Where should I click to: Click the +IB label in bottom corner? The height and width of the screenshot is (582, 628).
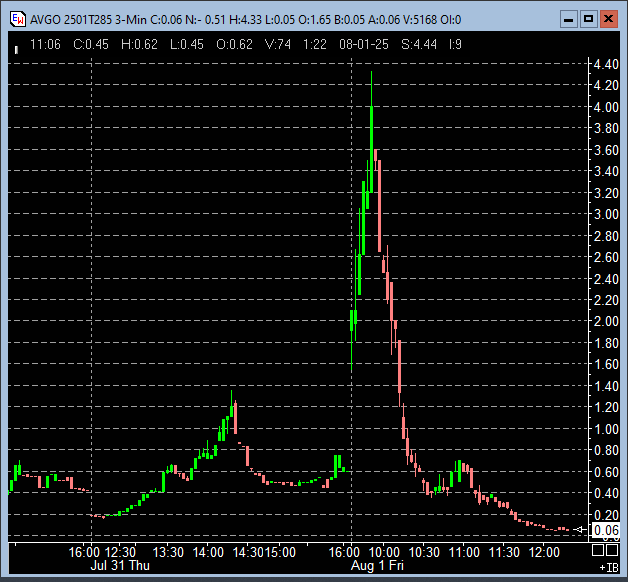[609, 568]
